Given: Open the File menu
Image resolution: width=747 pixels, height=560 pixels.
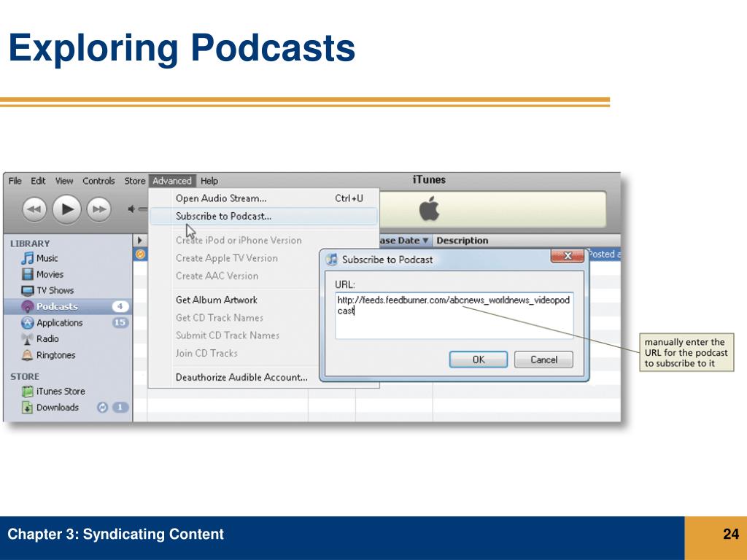Looking at the screenshot, I should click(15, 181).
